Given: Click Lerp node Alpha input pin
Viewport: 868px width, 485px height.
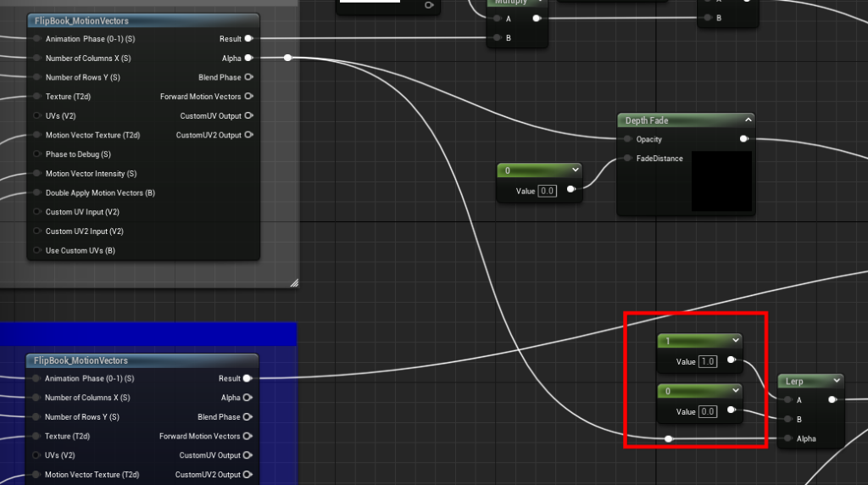Looking at the screenshot, I should 787,438.
